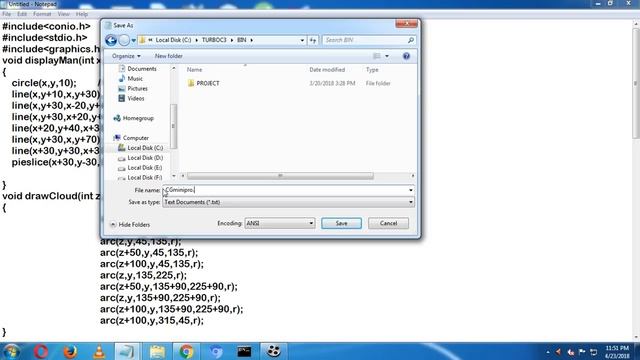This screenshot has height=360, width=640.
Task: Click the Back arrow in Save As dialog
Action: pos(111,40)
